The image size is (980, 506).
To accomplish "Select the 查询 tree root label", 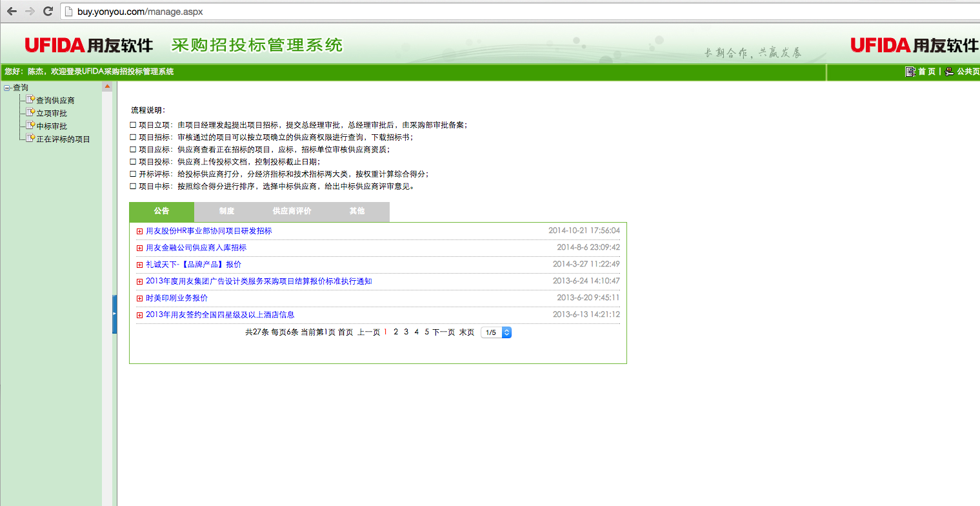I will [x=21, y=88].
